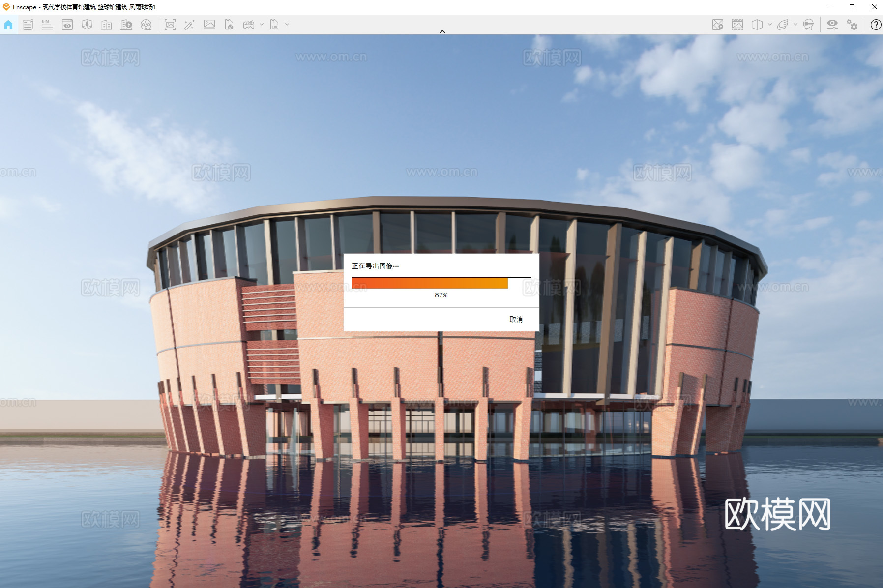Image resolution: width=883 pixels, height=588 pixels.
Task: Click the projection view cube icon
Action: [757, 25]
